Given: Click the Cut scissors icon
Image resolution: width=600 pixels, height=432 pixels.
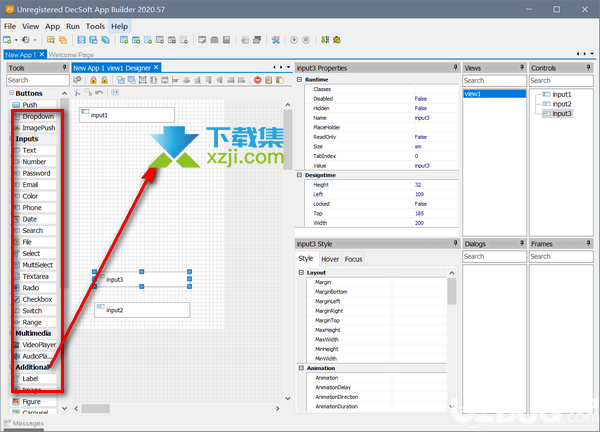Looking at the screenshot, I should coord(77,92).
